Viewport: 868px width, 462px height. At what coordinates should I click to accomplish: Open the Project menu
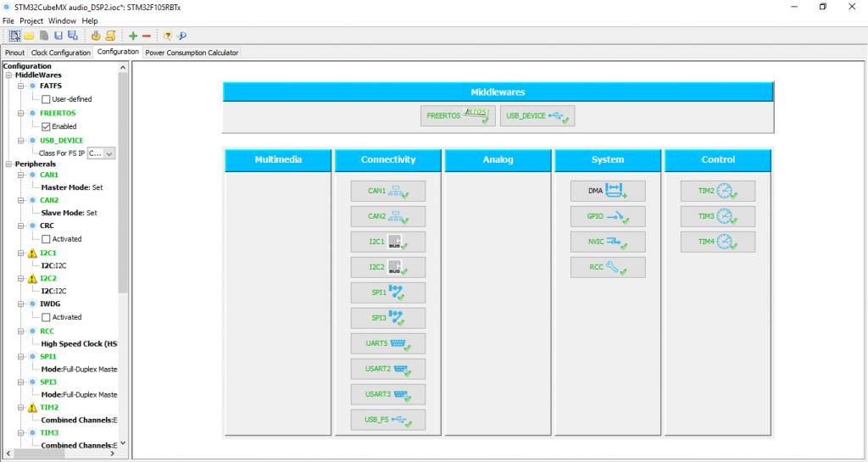[x=31, y=20]
